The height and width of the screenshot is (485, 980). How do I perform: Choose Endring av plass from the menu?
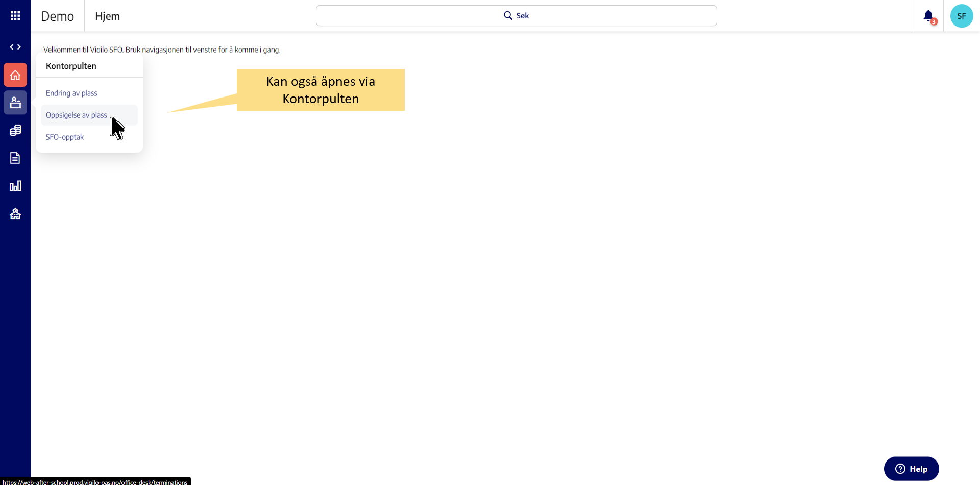pos(71,93)
